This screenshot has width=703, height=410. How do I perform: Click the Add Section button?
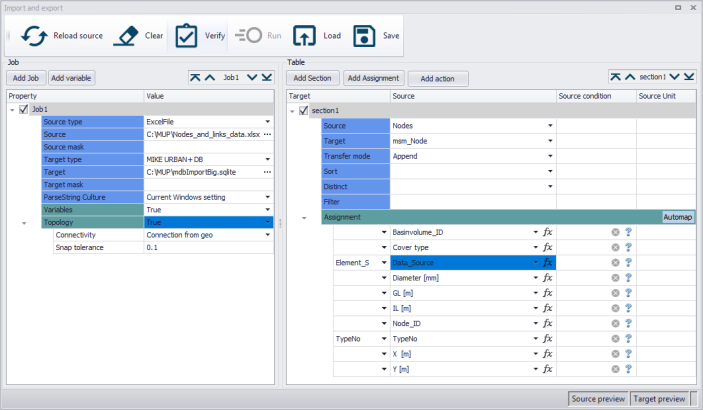pyautogui.click(x=312, y=78)
